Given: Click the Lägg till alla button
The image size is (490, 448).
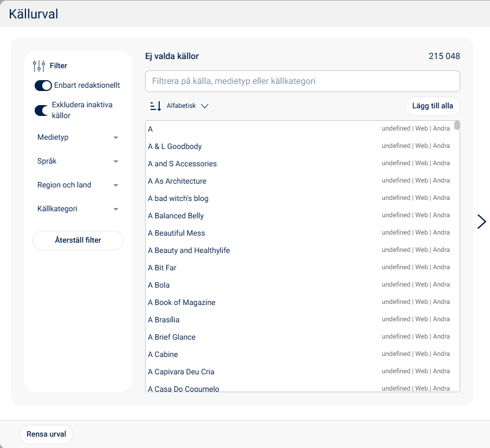Looking at the screenshot, I should (x=432, y=106).
